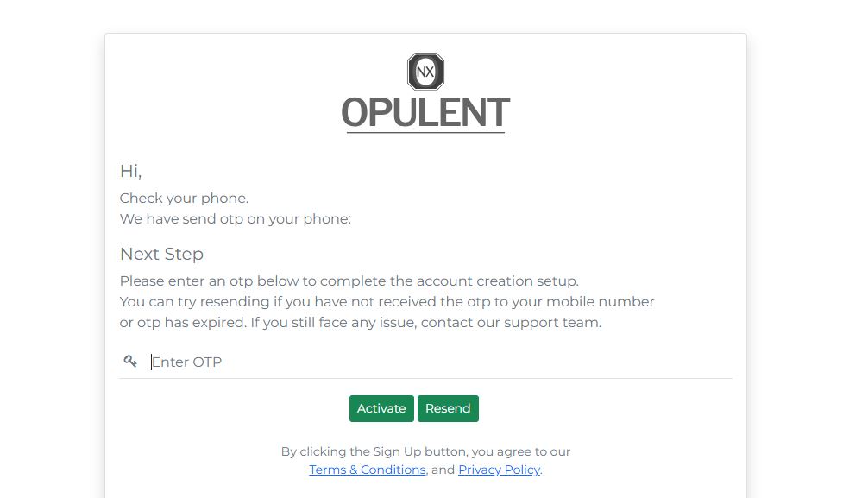The image size is (868, 498).
Task: Click "Please enter an otp below" instruction line
Action: point(349,281)
